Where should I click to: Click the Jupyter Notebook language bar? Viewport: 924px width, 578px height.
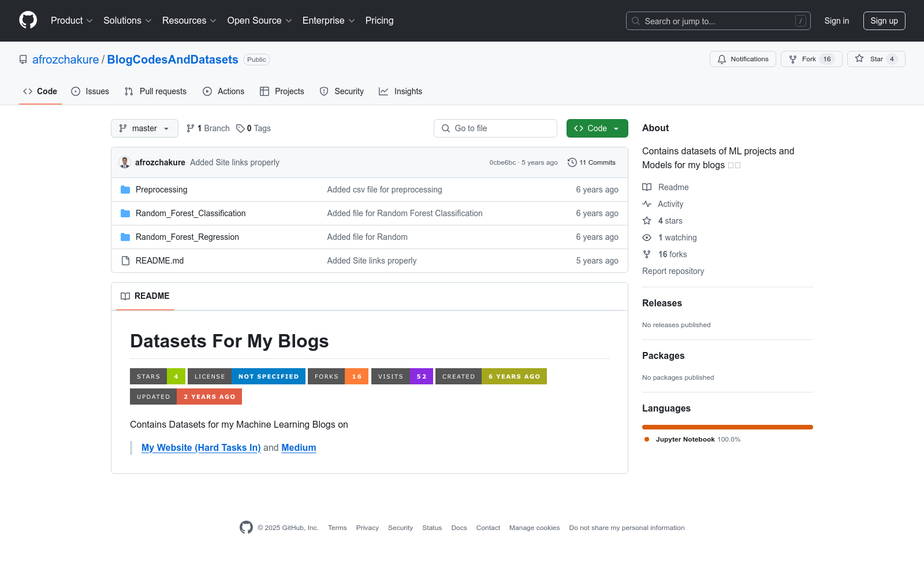[728, 427]
